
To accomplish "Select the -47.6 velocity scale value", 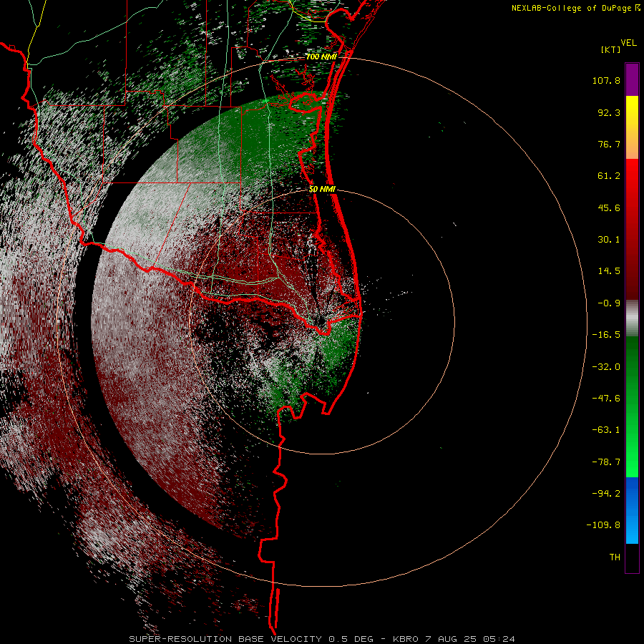I will click(606, 399).
